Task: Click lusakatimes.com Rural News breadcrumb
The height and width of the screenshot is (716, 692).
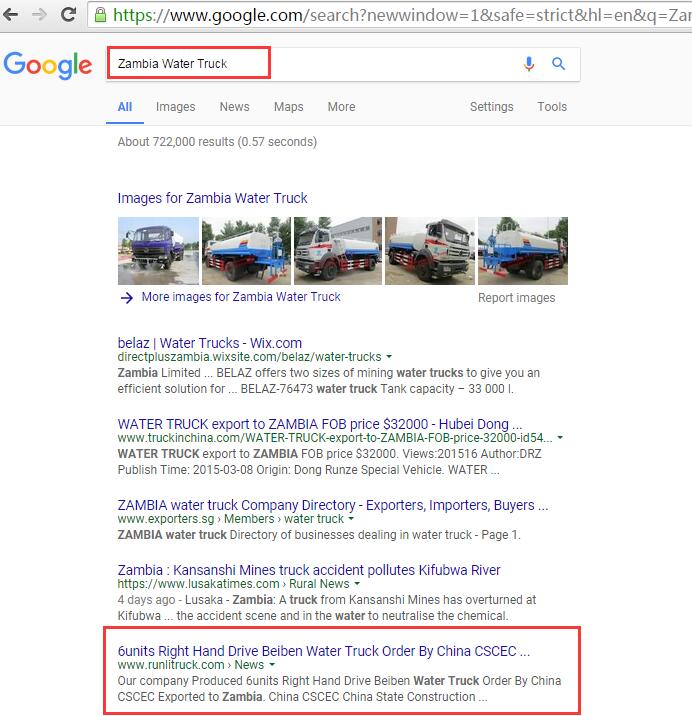Action: 233,584
